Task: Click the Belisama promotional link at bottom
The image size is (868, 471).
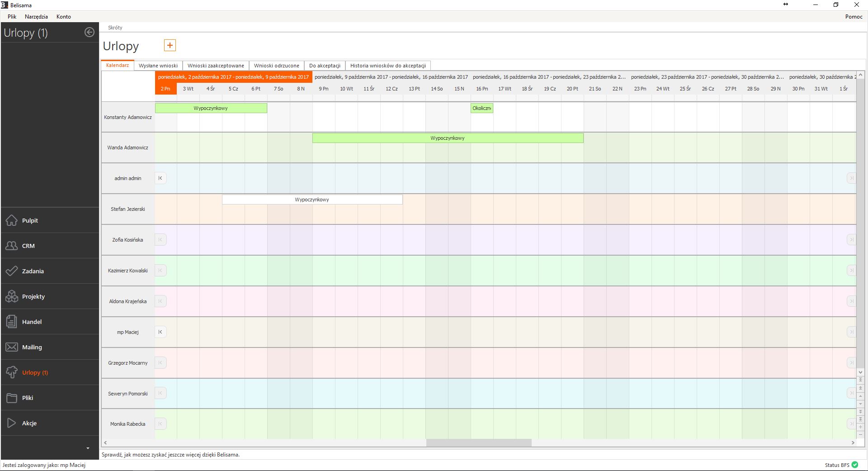Action: point(170,455)
